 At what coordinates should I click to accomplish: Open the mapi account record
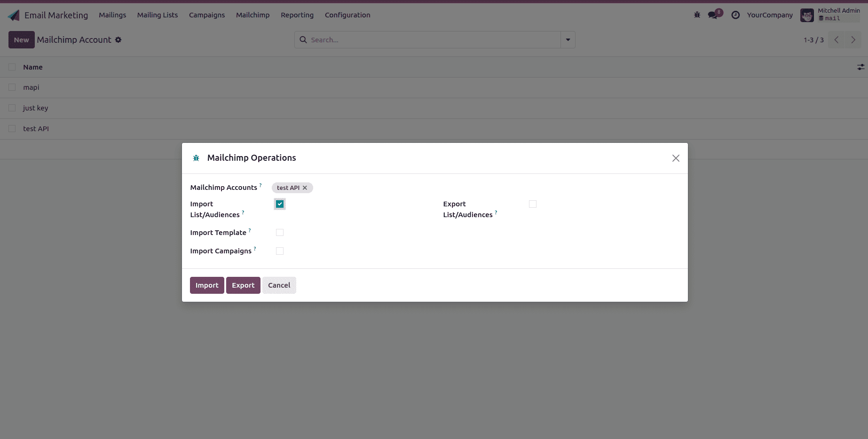point(31,87)
